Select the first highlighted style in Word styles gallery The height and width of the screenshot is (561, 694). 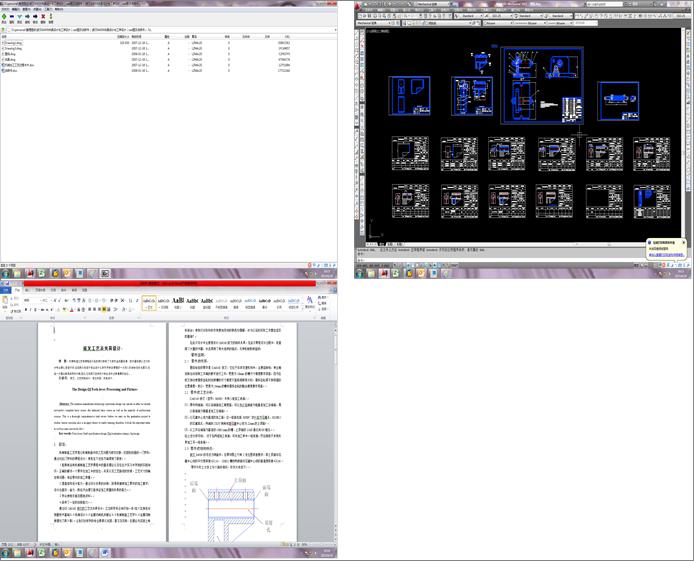(149, 303)
